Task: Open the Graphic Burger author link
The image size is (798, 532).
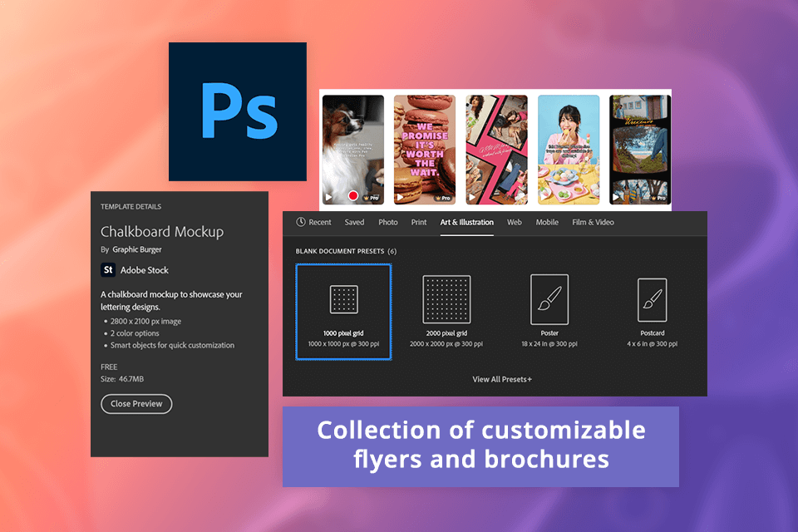Action: (x=137, y=249)
